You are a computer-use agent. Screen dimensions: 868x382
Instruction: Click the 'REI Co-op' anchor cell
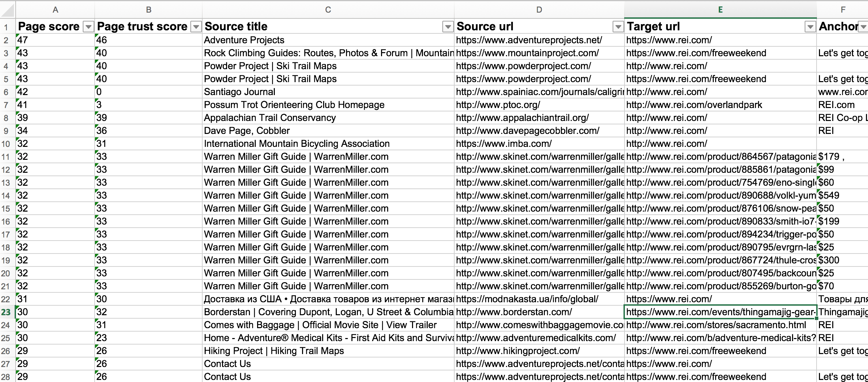coord(842,118)
